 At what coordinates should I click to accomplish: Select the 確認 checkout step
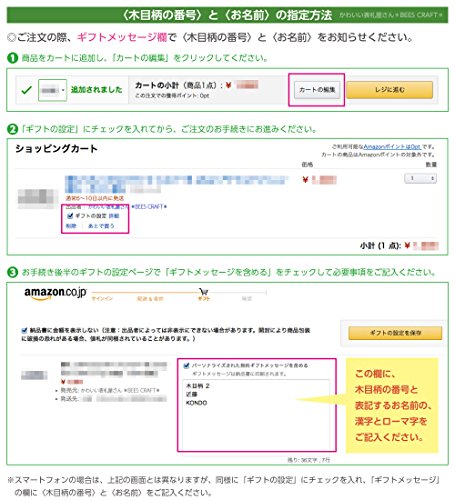(x=247, y=299)
